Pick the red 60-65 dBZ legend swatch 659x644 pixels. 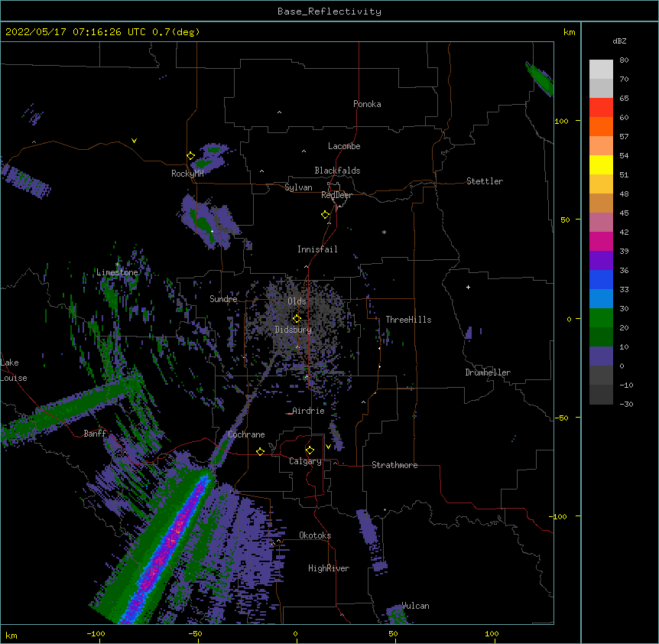(x=601, y=107)
